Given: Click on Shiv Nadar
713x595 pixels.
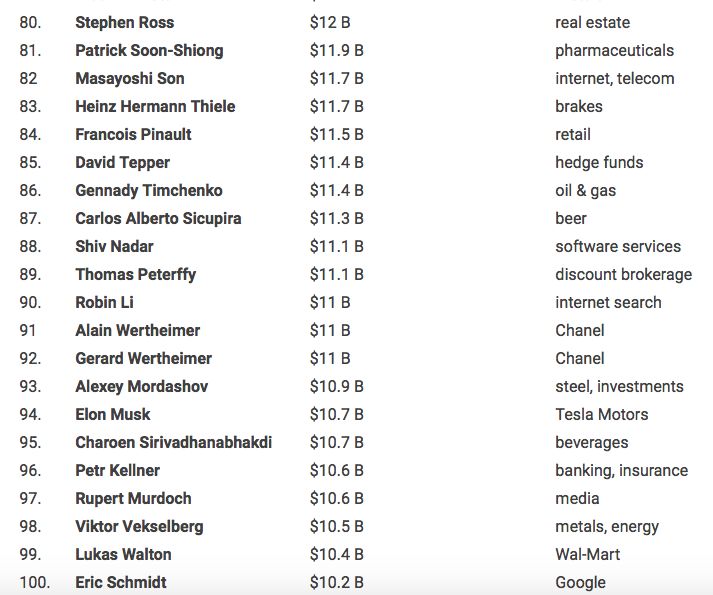Looking at the screenshot, I should pos(114,246).
